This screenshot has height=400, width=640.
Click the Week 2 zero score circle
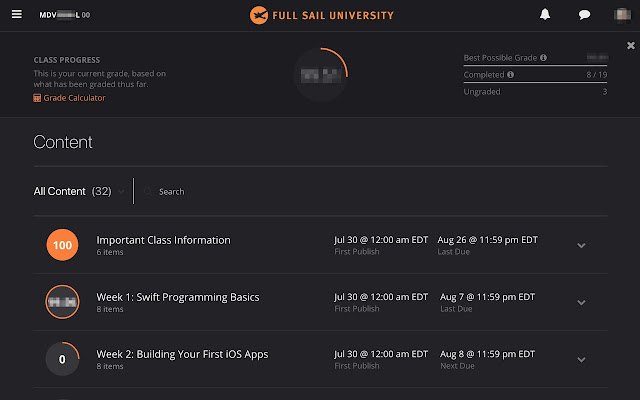point(62,359)
